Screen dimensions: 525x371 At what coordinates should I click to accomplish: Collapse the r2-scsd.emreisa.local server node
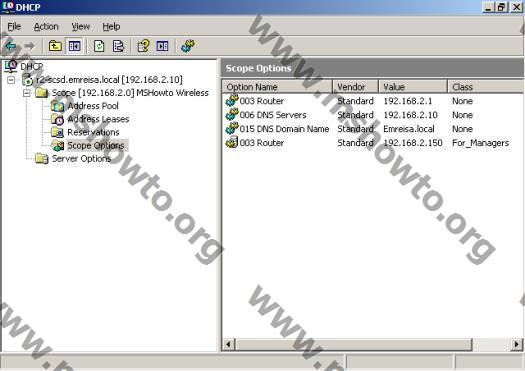click(x=11, y=80)
